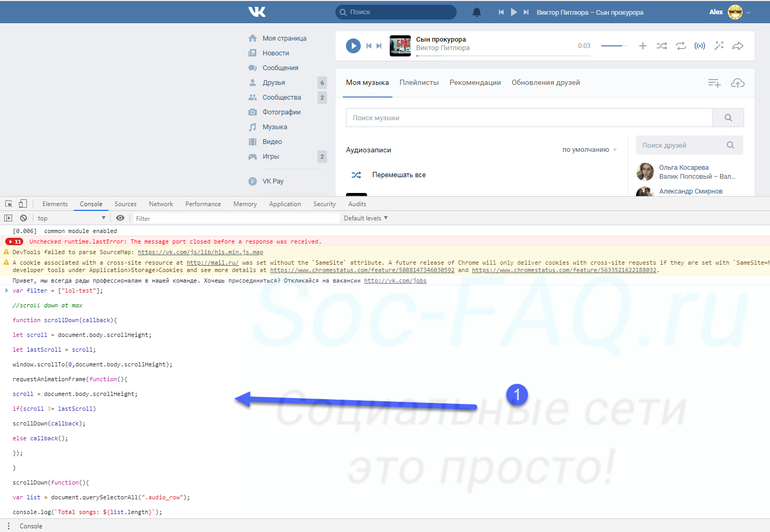Expand the 11 grouped error messages
This screenshot has width=770, height=532.
click(14, 241)
